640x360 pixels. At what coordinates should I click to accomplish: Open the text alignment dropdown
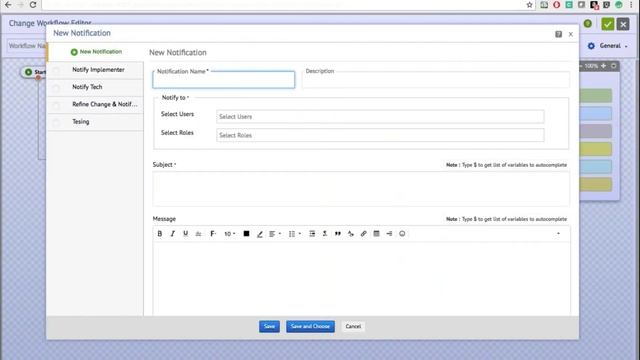275,234
